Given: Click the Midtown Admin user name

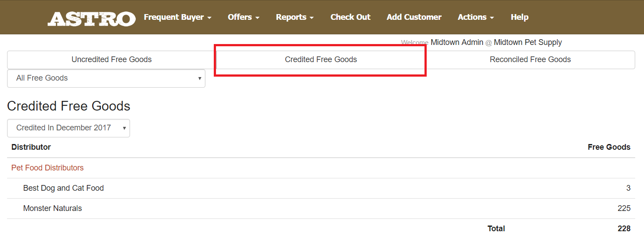Looking at the screenshot, I should tap(457, 42).
